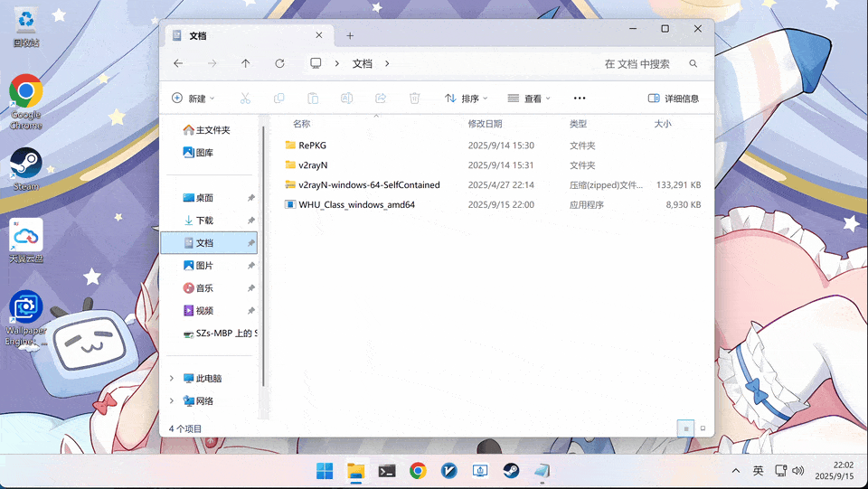The width and height of the screenshot is (868, 489).
Task: Select 主文件夹 in the sidebar
Action: click(x=209, y=130)
